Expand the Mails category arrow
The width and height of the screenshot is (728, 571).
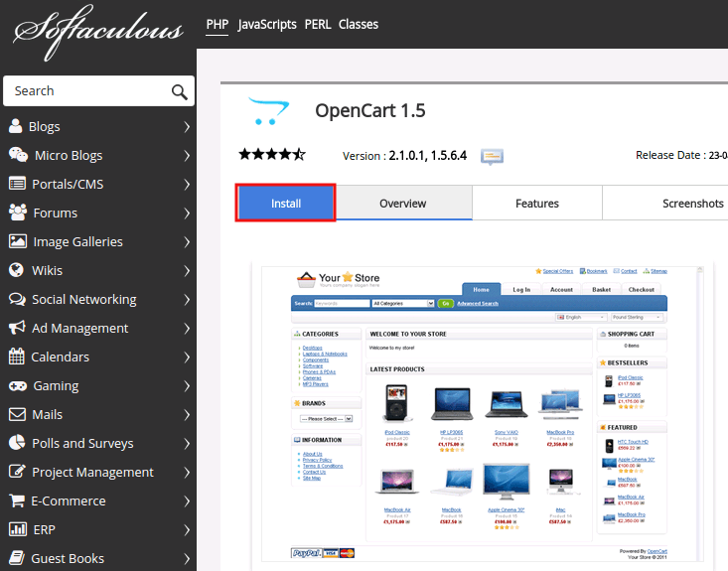pos(187,414)
